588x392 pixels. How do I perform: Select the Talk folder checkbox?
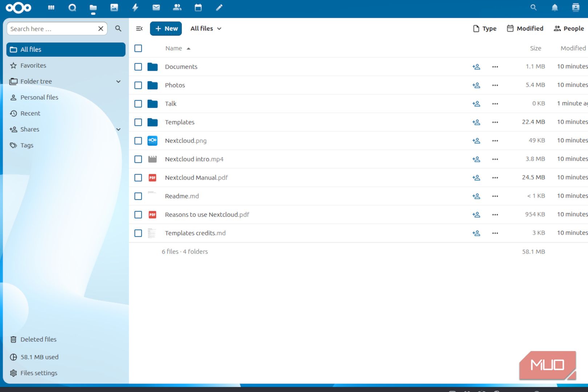tap(138, 104)
